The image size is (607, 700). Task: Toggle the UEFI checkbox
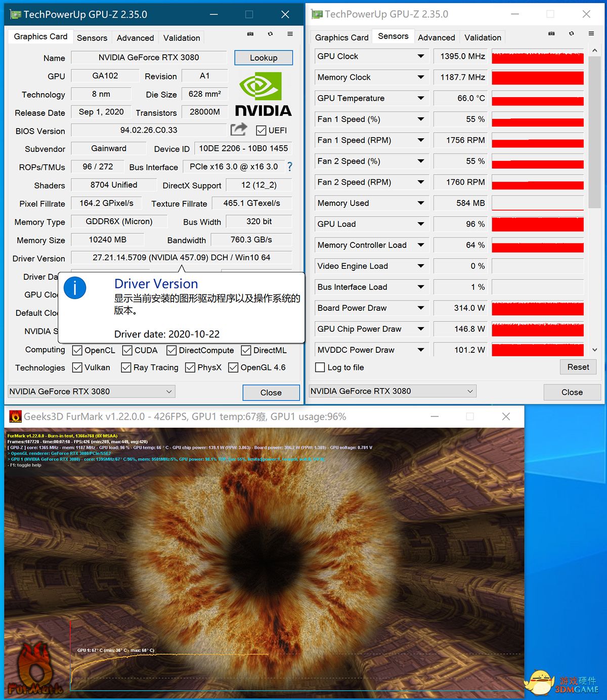[x=261, y=131]
